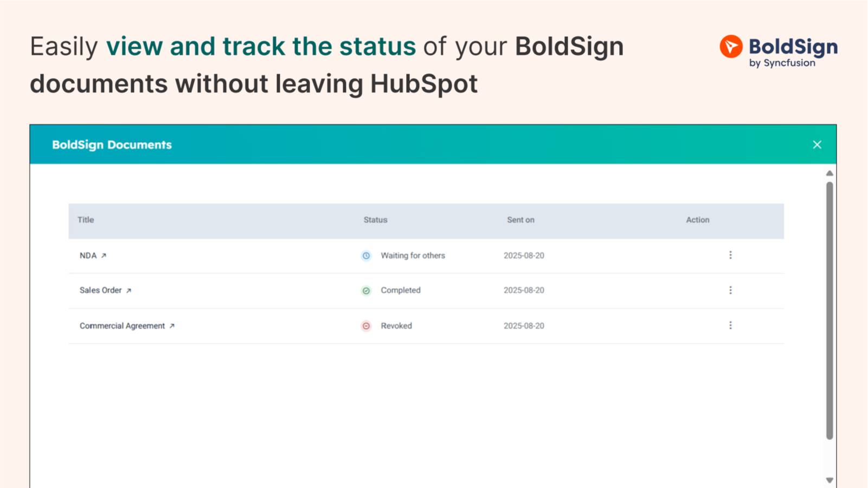Click the green completed icon for Sales Order
The image size is (868, 488).
(x=366, y=291)
